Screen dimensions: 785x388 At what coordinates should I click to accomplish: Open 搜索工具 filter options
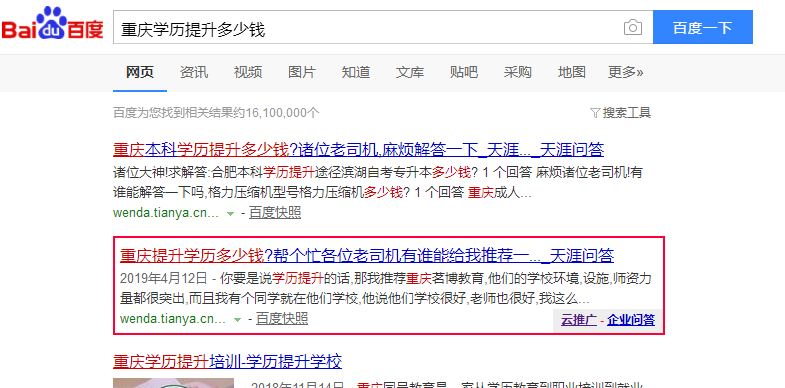click(x=621, y=113)
